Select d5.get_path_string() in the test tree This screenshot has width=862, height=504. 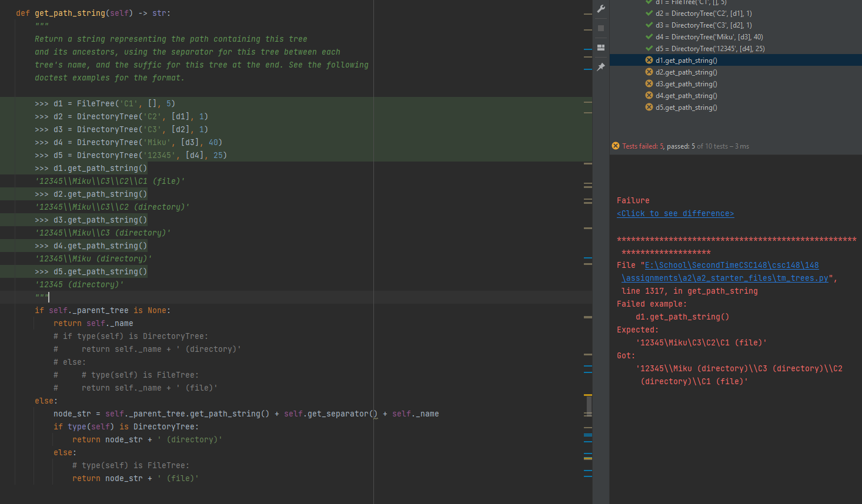click(686, 107)
